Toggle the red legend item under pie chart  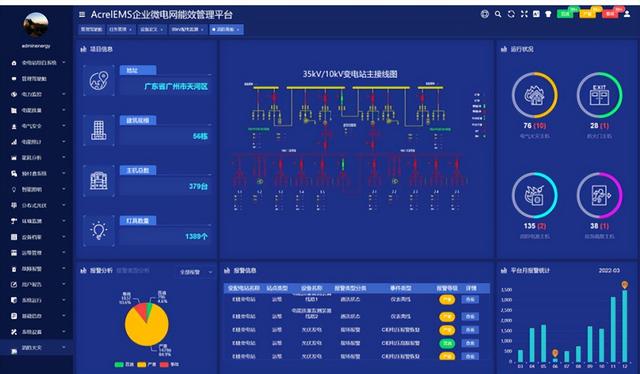click(x=169, y=364)
